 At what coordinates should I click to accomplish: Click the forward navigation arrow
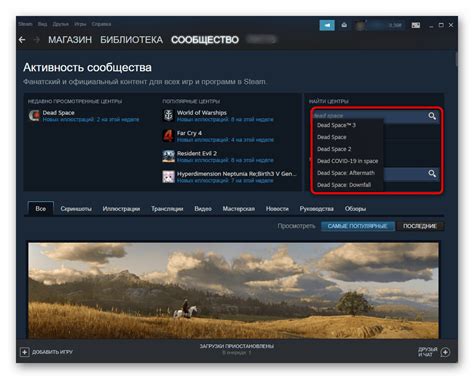(37, 40)
